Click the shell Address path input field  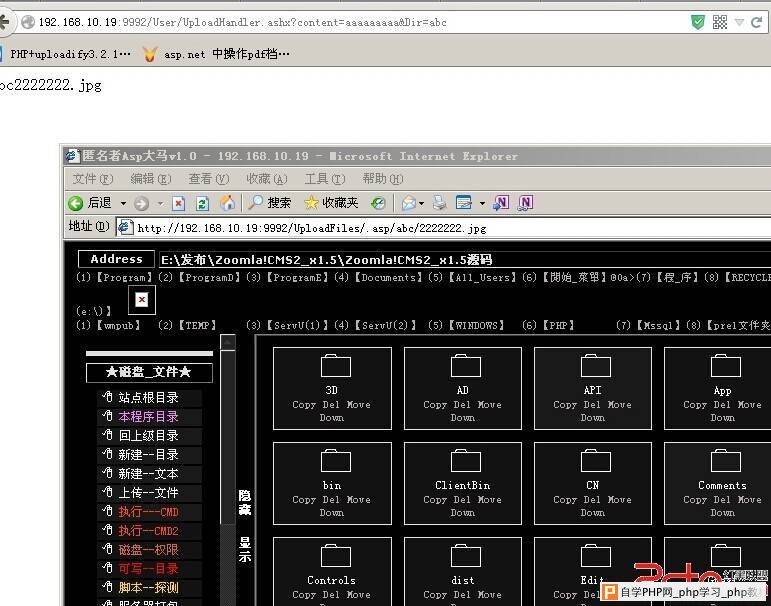tap(465, 259)
